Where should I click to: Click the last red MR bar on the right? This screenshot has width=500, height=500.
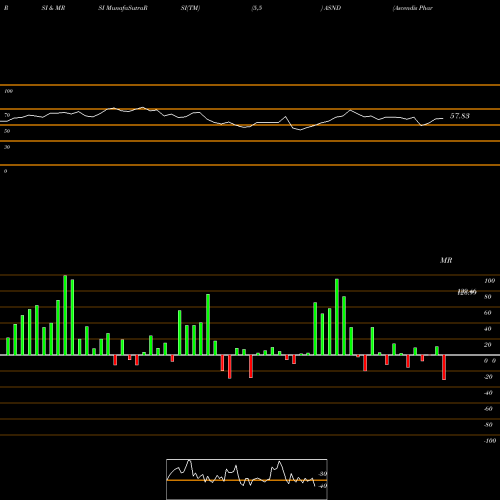(444, 367)
